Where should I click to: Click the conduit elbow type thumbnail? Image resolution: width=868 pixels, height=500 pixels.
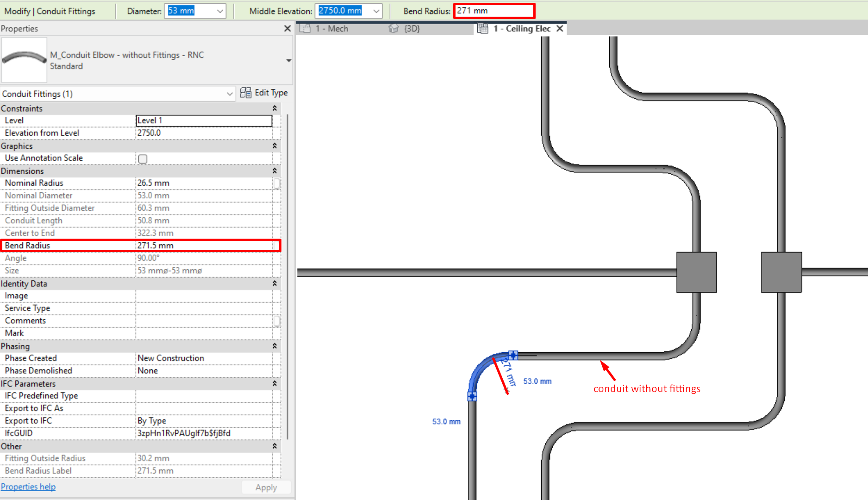click(x=24, y=60)
